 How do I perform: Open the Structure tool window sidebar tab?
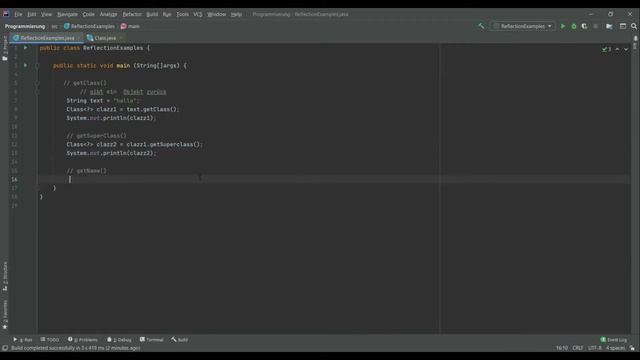pos(5,276)
